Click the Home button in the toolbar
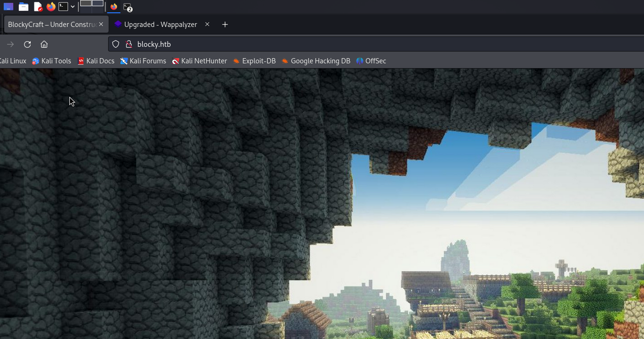The image size is (644, 339). [44, 44]
